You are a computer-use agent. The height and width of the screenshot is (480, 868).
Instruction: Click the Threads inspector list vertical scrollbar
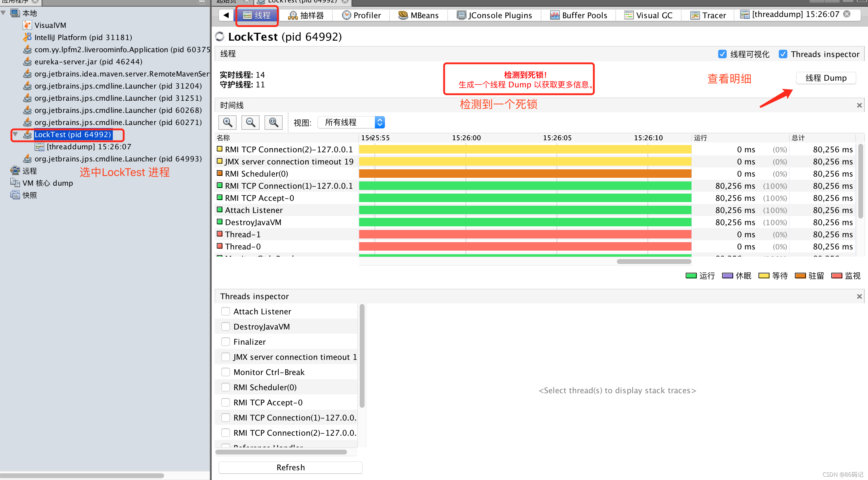[362, 356]
